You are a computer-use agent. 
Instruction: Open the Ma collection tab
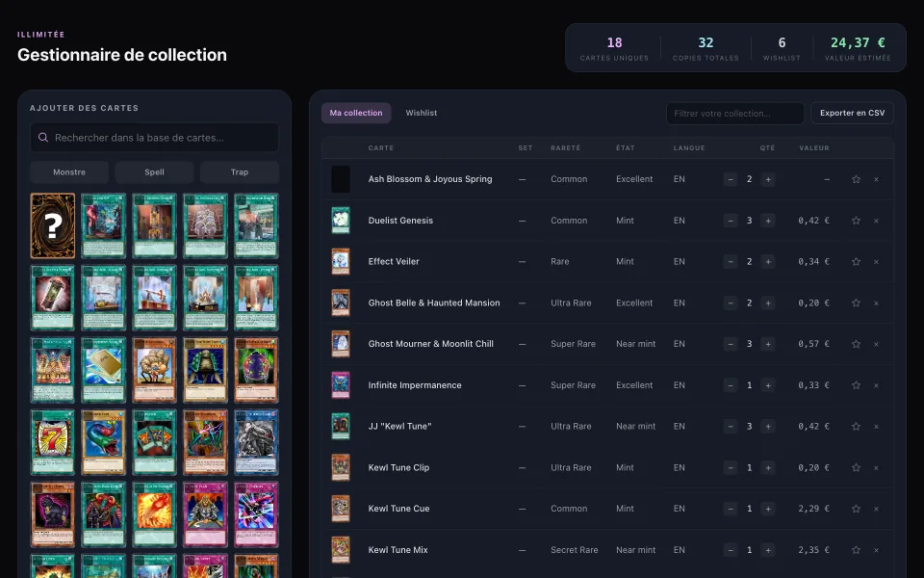coord(356,113)
